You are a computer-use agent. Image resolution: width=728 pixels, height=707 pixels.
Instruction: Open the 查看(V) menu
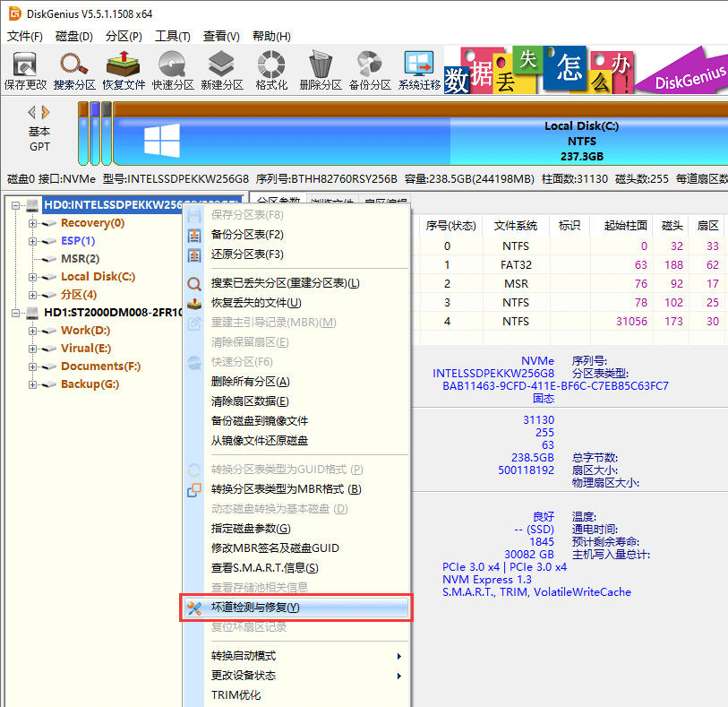click(x=219, y=36)
